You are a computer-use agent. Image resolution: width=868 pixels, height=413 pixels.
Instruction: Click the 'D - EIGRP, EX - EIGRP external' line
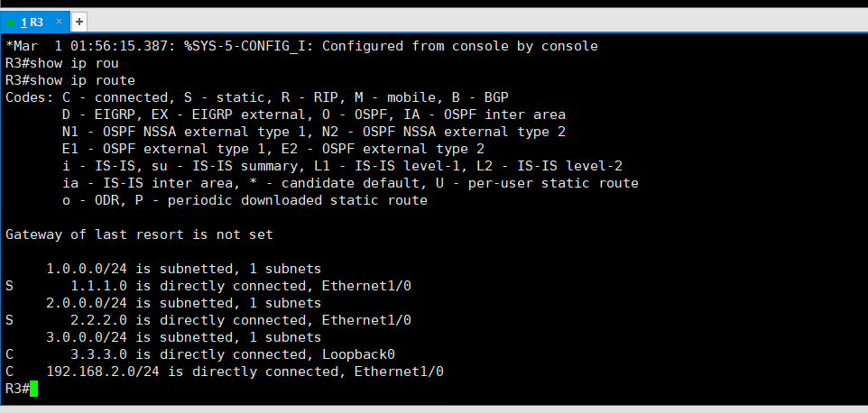314,115
